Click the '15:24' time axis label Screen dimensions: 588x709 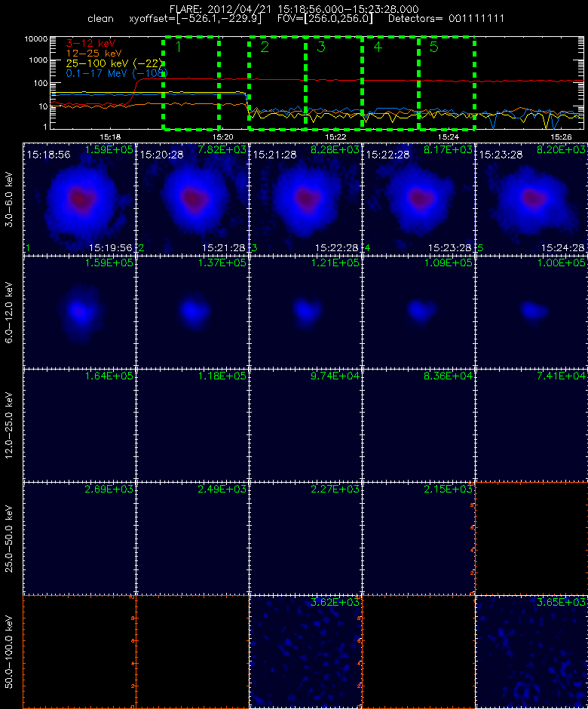[449, 137]
